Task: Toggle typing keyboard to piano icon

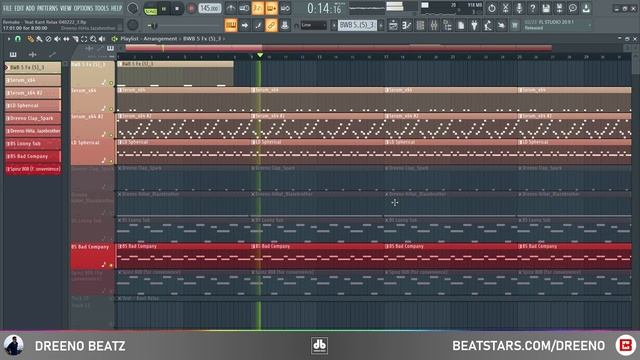Action: [x=231, y=25]
